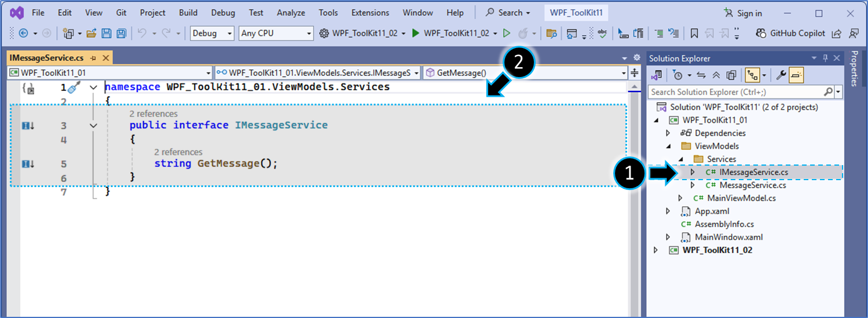Viewport: 868px width, 318px height.
Task: Click the split editor window icon
Action: 635,73
